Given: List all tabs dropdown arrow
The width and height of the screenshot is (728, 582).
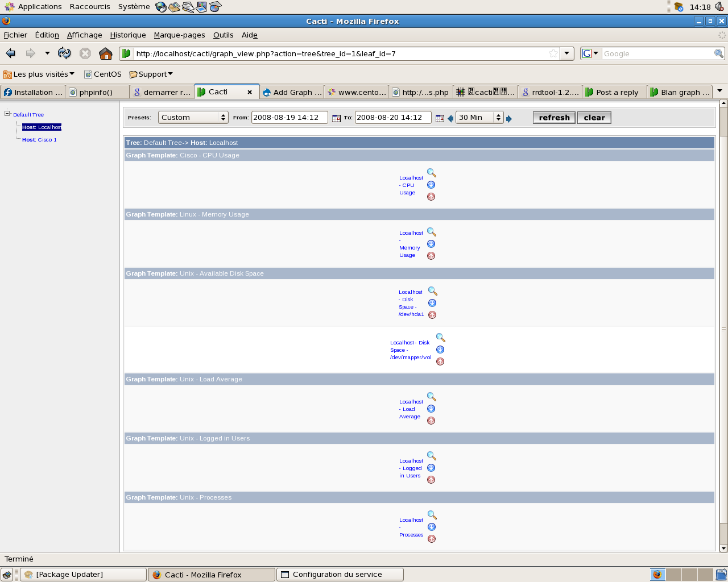Looking at the screenshot, I should point(719,91).
